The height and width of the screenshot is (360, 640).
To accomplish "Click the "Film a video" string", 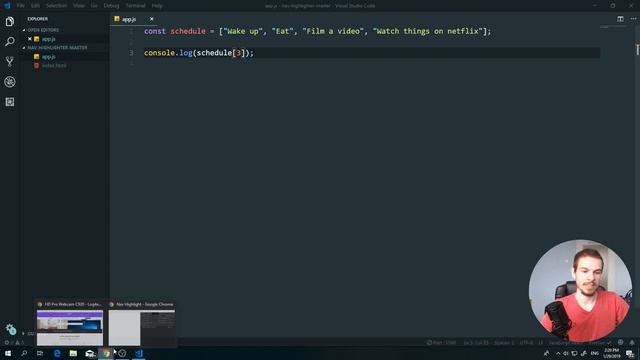I will point(333,31).
